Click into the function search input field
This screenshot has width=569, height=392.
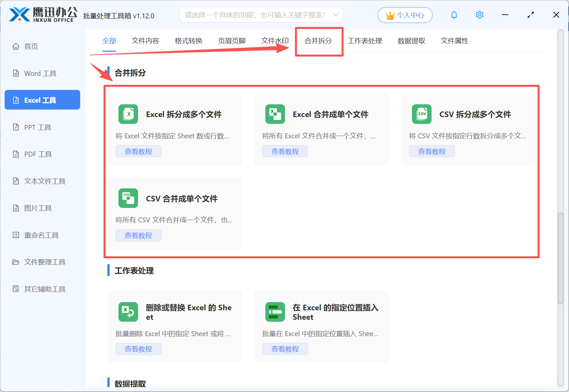pyautogui.click(x=255, y=15)
